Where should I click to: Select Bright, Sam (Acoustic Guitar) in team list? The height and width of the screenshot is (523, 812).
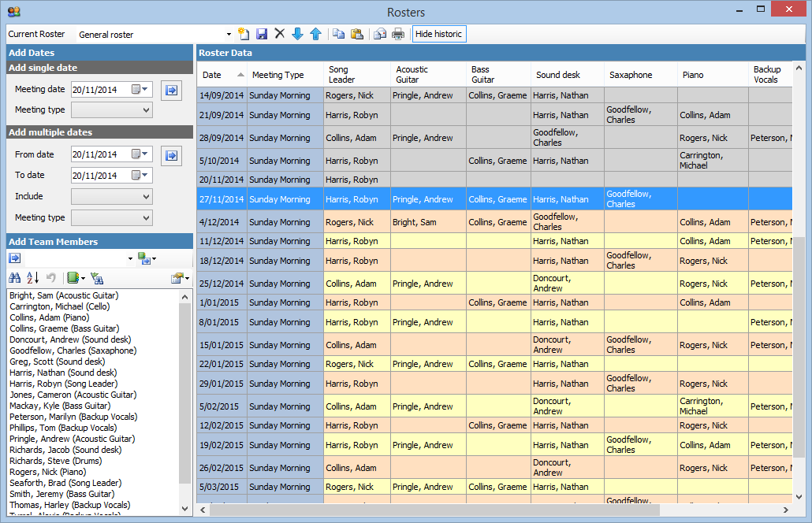pos(64,295)
